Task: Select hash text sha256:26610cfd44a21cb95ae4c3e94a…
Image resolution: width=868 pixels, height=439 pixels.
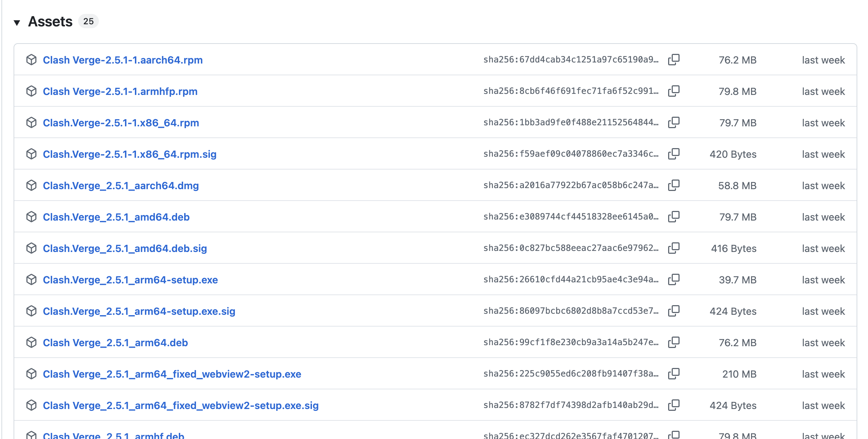Action: click(x=571, y=279)
